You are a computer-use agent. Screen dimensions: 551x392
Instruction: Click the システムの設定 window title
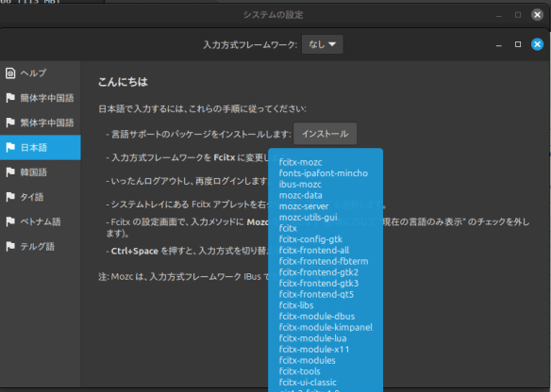tap(274, 15)
